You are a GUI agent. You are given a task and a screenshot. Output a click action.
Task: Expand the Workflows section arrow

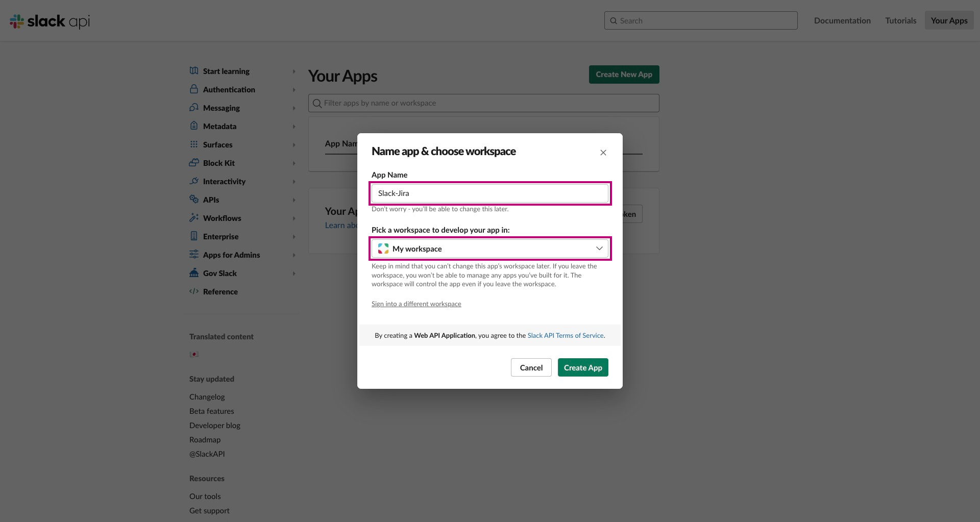[x=294, y=218]
